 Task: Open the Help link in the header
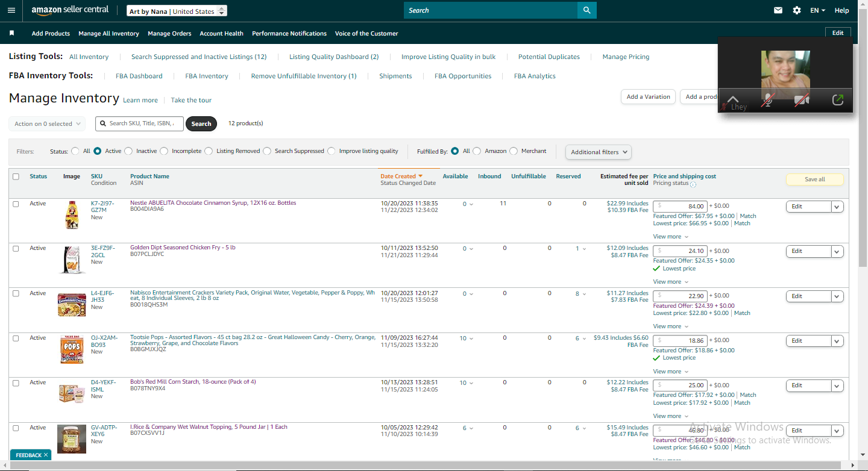coord(842,10)
